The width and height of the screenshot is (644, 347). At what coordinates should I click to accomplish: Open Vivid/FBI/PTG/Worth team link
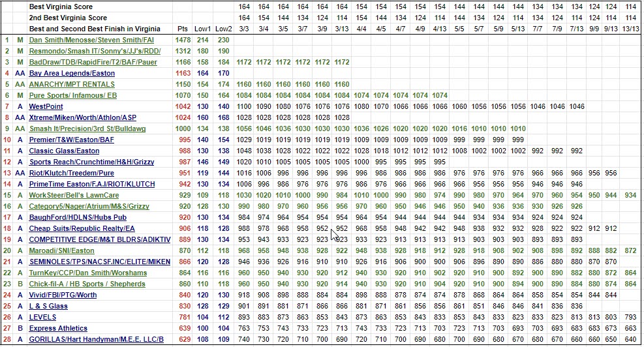63,295
